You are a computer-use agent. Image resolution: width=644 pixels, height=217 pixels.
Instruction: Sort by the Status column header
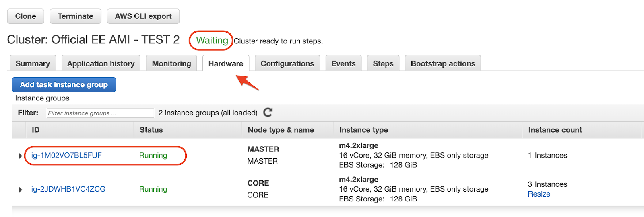click(151, 130)
